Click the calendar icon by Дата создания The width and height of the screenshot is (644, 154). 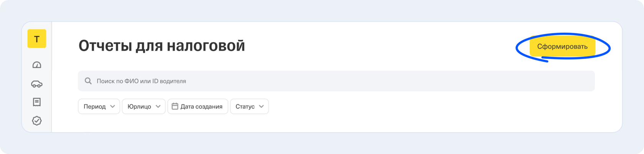(x=175, y=106)
